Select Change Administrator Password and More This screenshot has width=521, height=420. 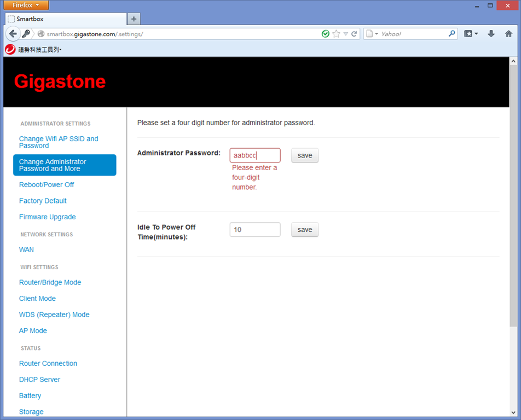point(65,165)
